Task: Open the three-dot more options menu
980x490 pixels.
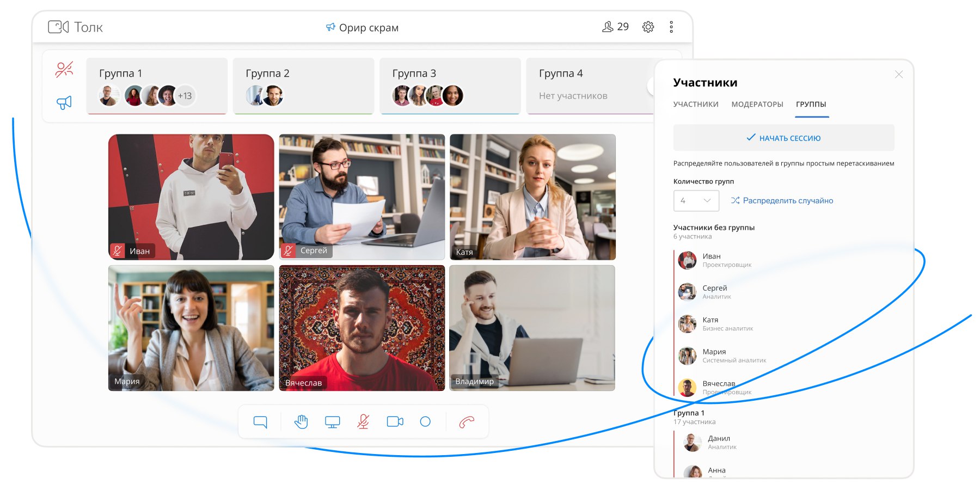Action: tap(671, 27)
